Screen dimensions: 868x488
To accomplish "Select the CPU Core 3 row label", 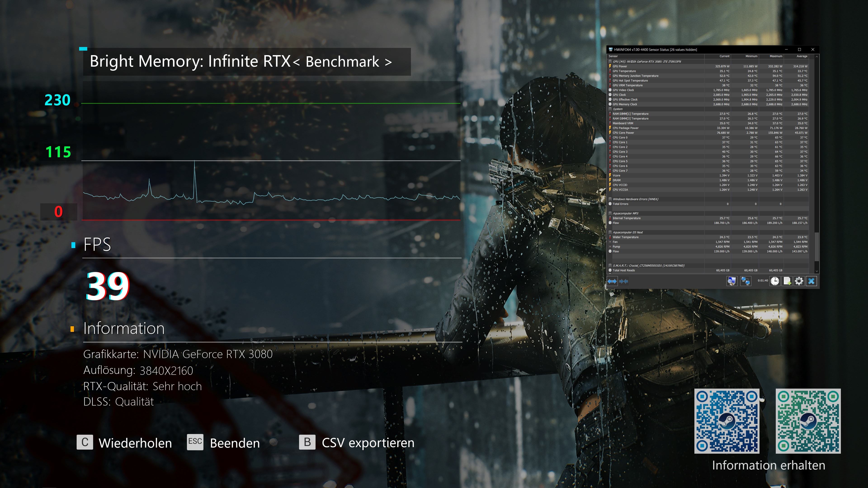I will point(620,152).
